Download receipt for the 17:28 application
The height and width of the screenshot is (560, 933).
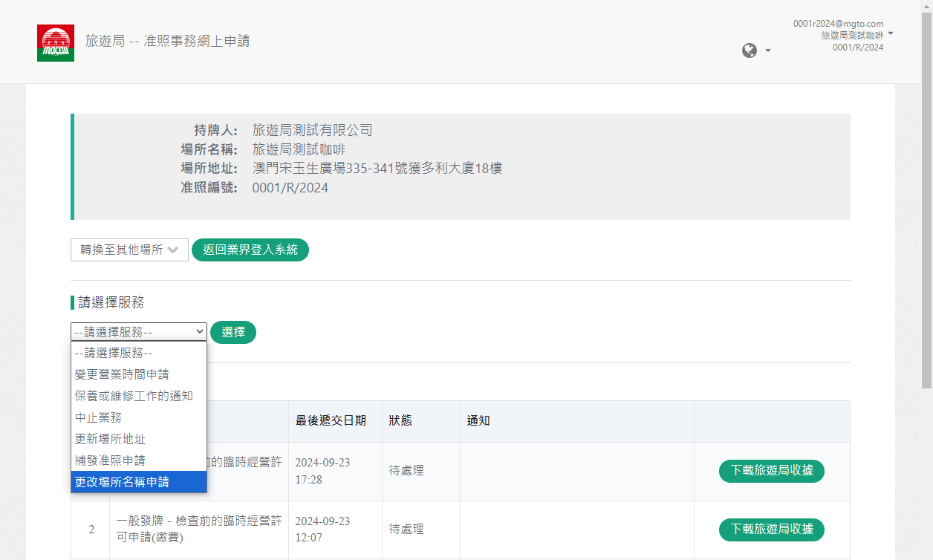(771, 471)
